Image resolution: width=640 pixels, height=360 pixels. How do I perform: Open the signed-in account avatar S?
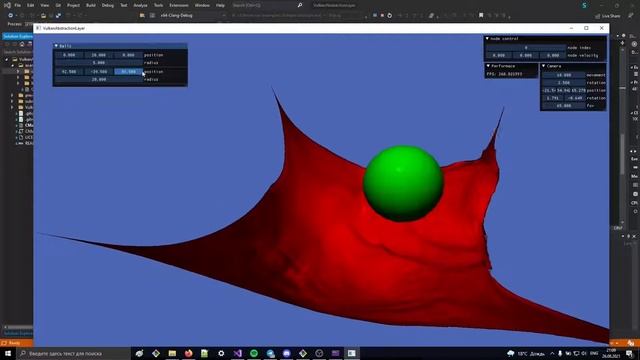pyautogui.click(x=584, y=5)
